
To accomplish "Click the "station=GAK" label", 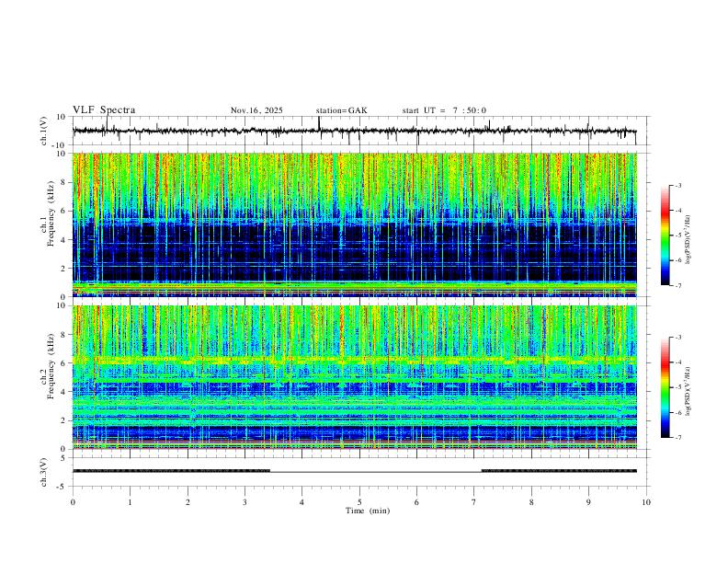I will click(x=341, y=110).
